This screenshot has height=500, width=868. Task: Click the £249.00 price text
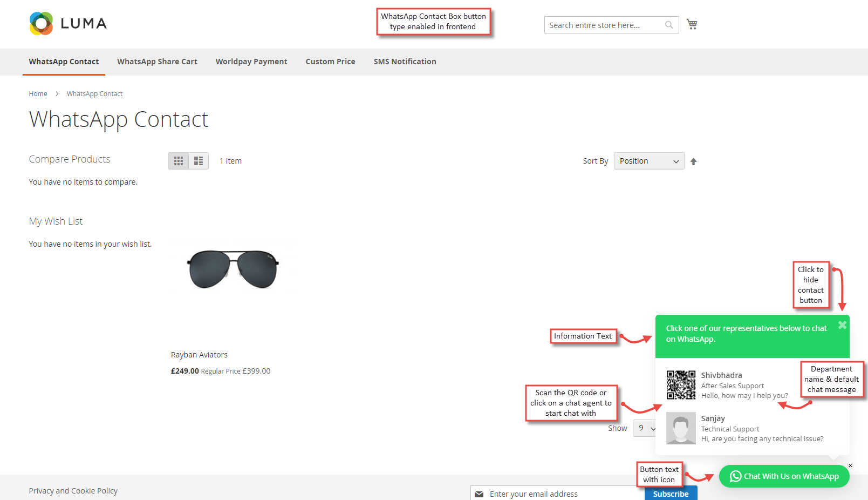point(185,371)
